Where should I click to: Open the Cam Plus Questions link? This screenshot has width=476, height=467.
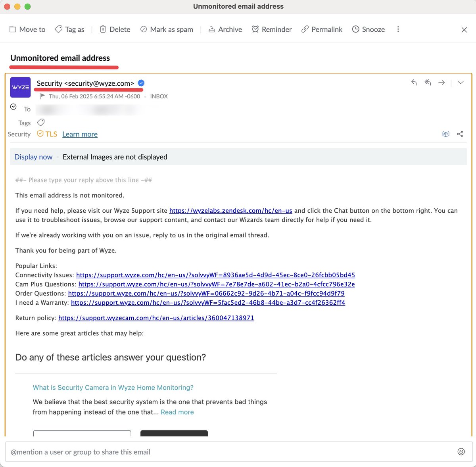pyautogui.click(x=217, y=284)
